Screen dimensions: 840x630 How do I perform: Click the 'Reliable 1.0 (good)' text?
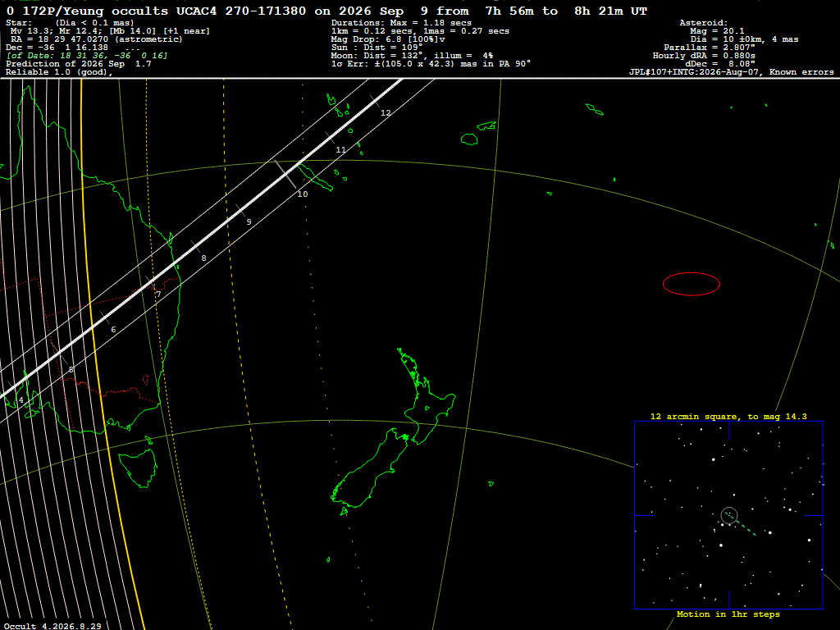(x=59, y=72)
